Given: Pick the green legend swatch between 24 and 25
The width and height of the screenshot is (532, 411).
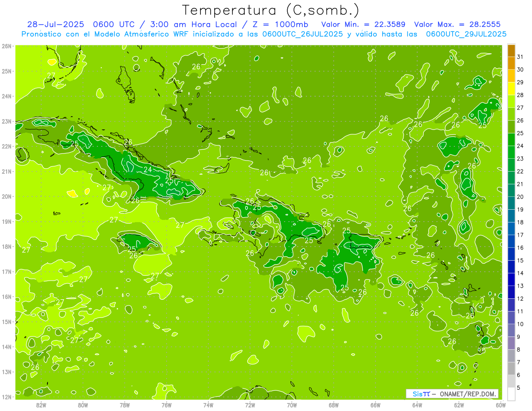Looking at the screenshot, I should (x=511, y=139).
